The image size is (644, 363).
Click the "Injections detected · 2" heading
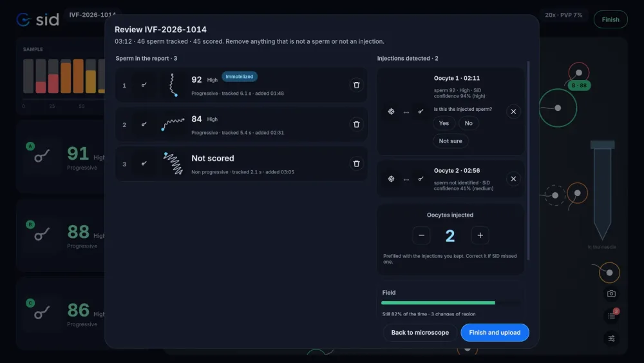(x=408, y=59)
